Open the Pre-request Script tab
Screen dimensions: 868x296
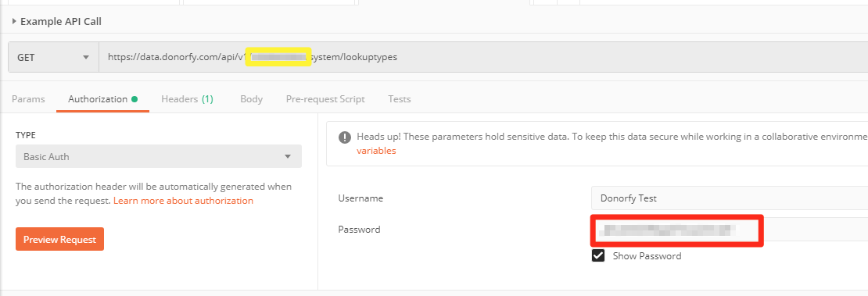[x=325, y=99]
